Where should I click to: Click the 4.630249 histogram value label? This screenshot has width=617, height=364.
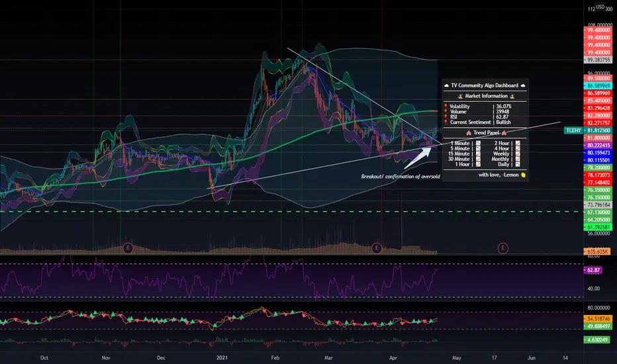click(598, 340)
